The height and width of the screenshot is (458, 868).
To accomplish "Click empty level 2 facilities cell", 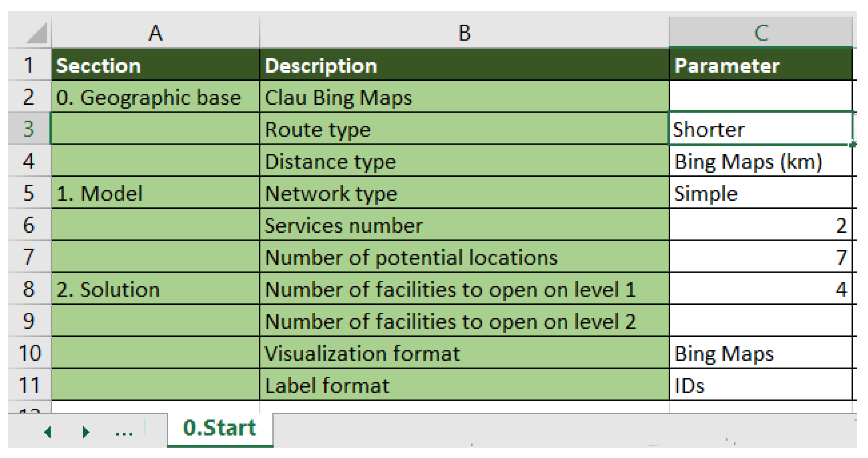I will point(761,321).
